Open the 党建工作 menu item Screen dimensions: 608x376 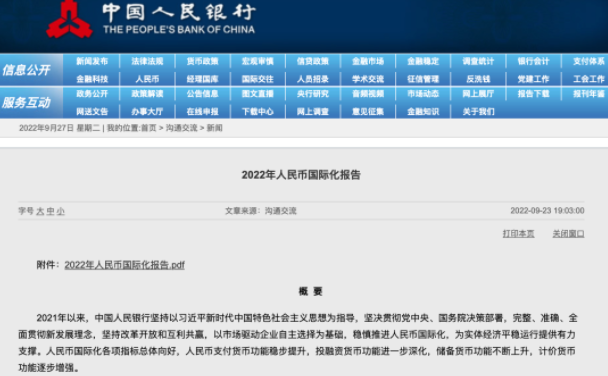pyautogui.click(x=534, y=79)
